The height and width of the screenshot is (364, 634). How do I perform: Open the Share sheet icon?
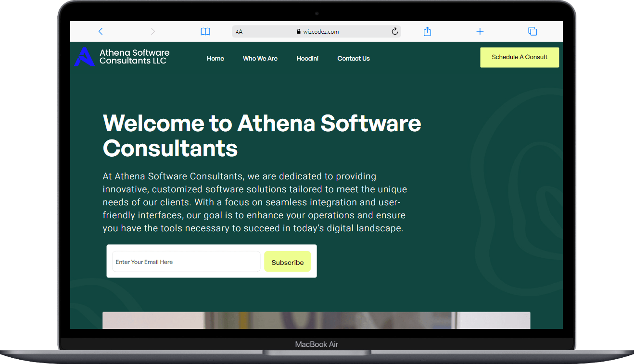[x=427, y=31]
